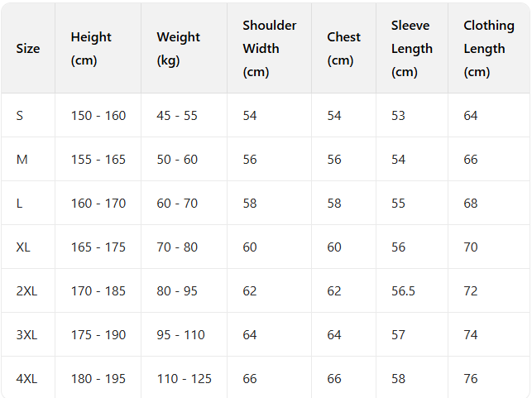Select the XL size row label
This screenshot has width=532, height=398.
[x=23, y=247]
